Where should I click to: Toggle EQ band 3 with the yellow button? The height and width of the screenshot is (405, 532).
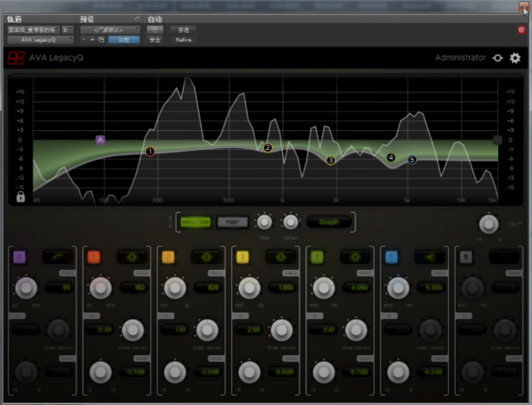click(243, 257)
